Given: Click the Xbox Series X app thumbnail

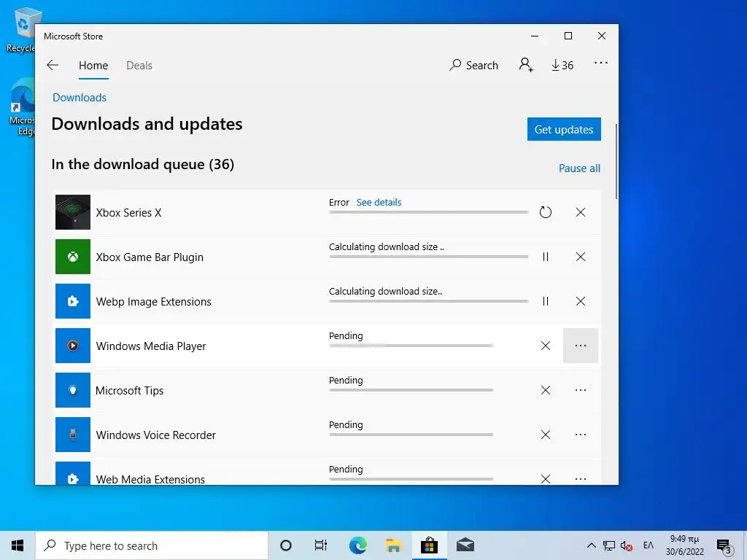Looking at the screenshot, I should [x=73, y=212].
